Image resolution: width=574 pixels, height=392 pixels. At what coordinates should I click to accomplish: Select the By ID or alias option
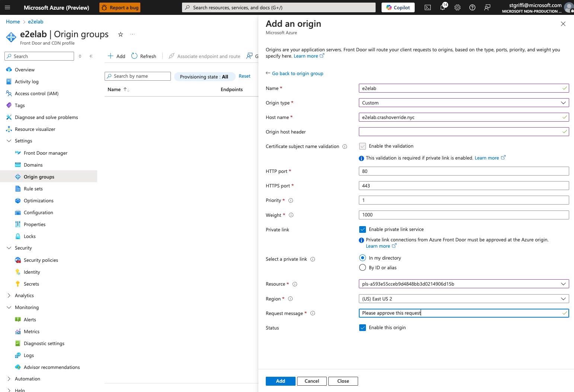tap(363, 267)
